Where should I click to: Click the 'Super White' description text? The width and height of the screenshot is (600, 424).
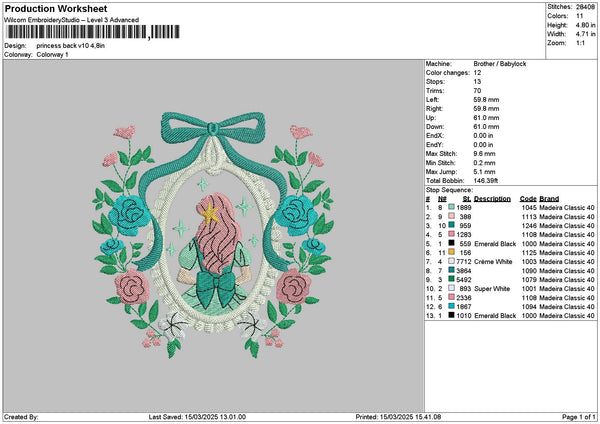point(492,289)
